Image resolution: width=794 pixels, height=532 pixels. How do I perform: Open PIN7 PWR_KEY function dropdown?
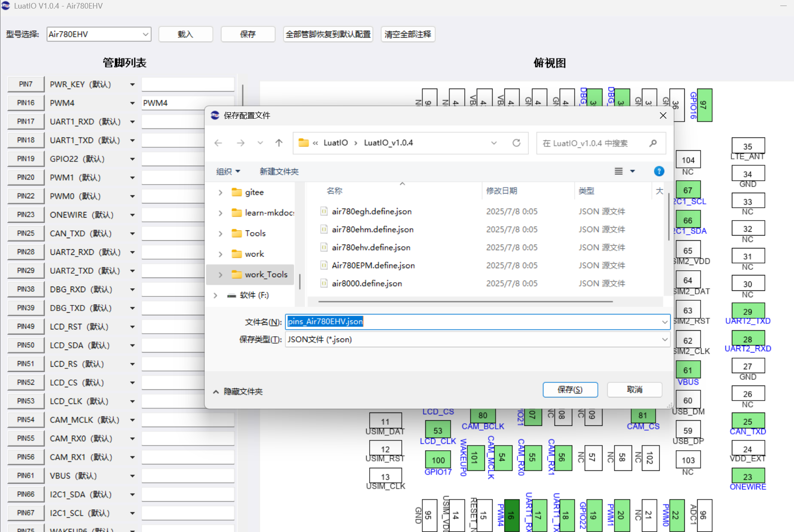[x=132, y=84]
